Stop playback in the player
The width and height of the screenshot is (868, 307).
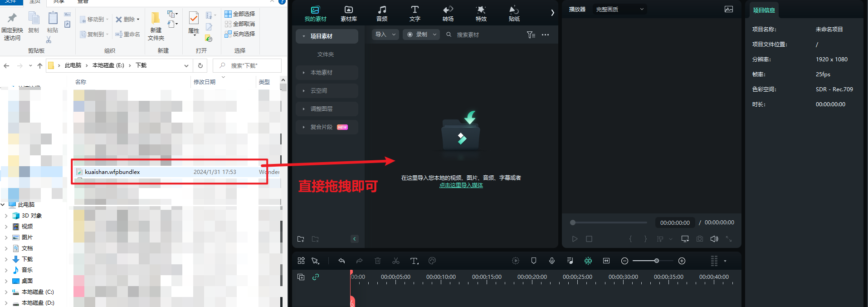pyautogui.click(x=589, y=239)
